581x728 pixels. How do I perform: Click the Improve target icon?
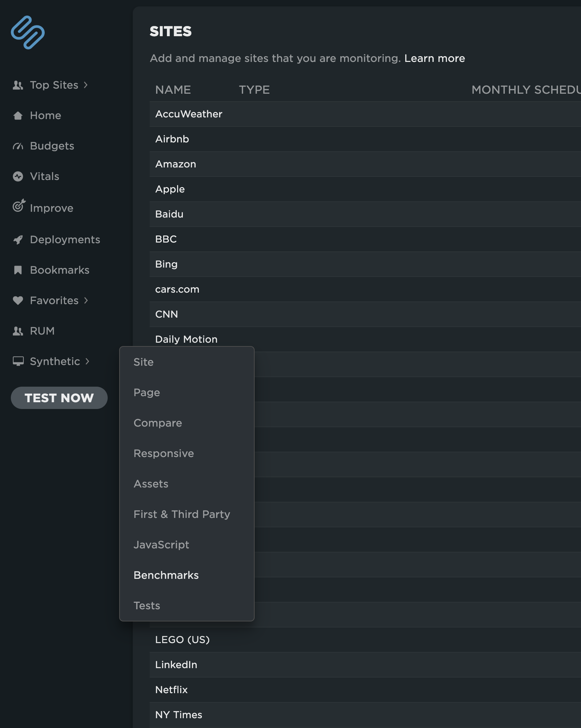(19, 205)
